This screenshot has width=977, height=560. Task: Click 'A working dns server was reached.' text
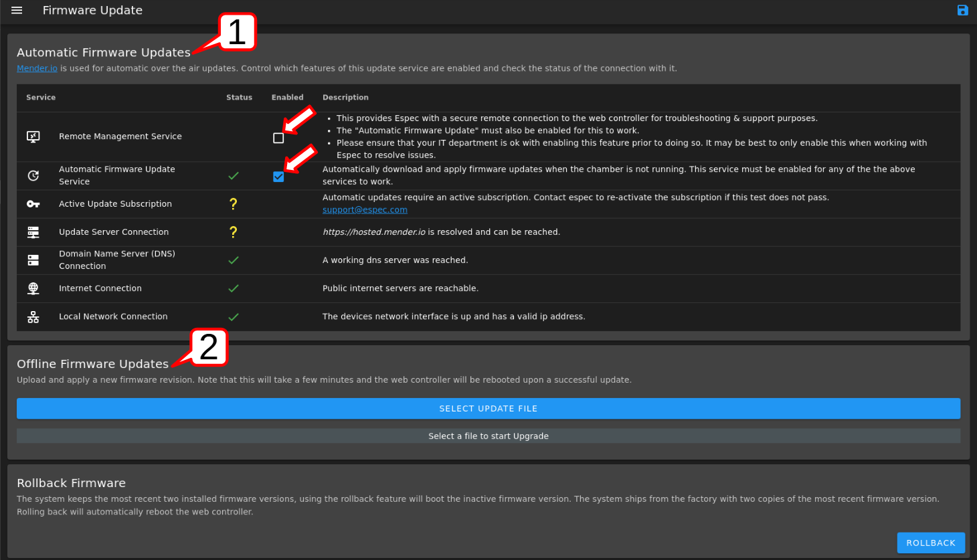pos(395,260)
